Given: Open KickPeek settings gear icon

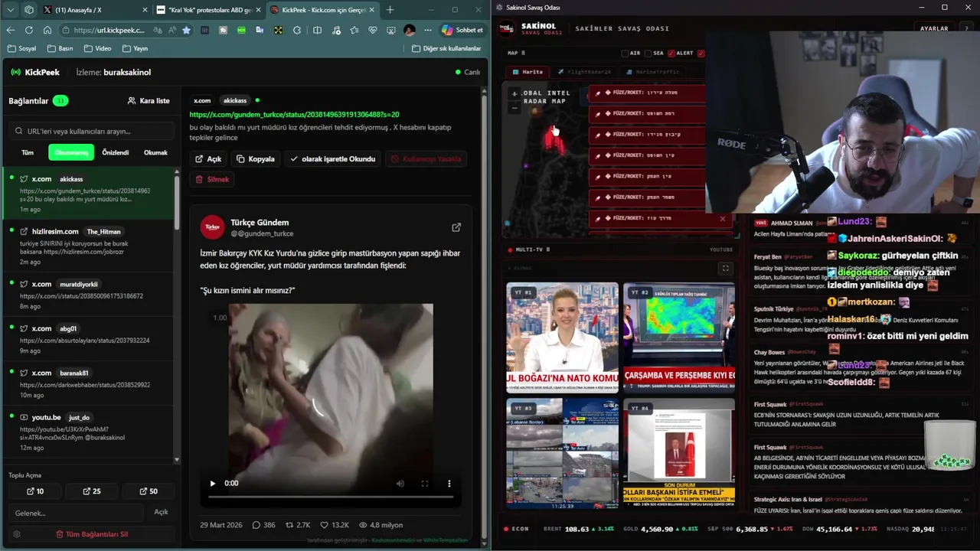Looking at the screenshot, I should pos(17,534).
